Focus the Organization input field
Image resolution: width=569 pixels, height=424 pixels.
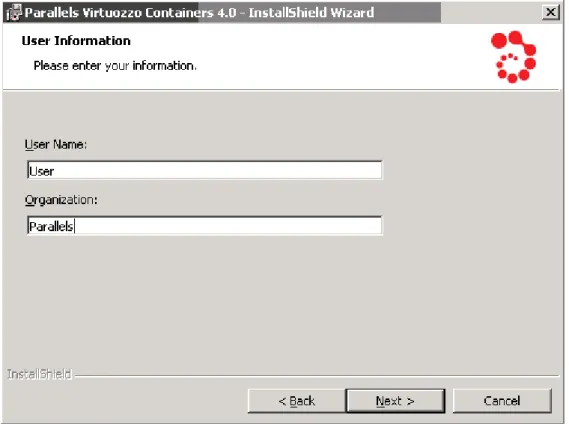click(x=205, y=226)
